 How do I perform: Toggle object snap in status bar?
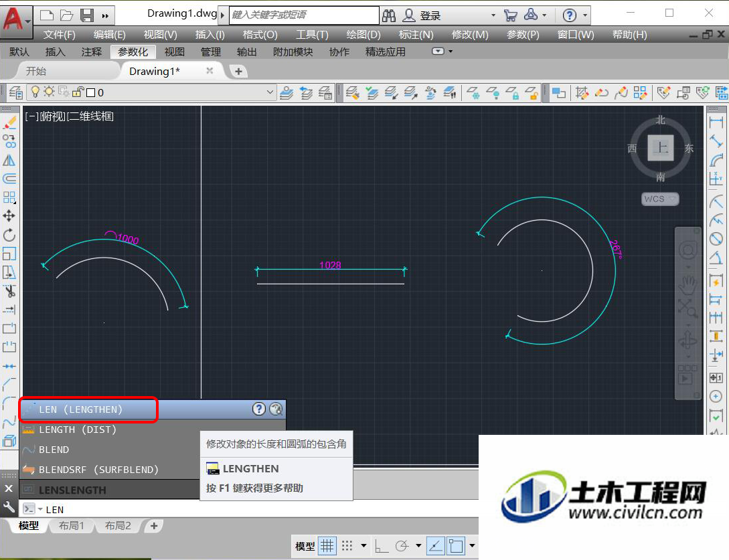point(456,545)
